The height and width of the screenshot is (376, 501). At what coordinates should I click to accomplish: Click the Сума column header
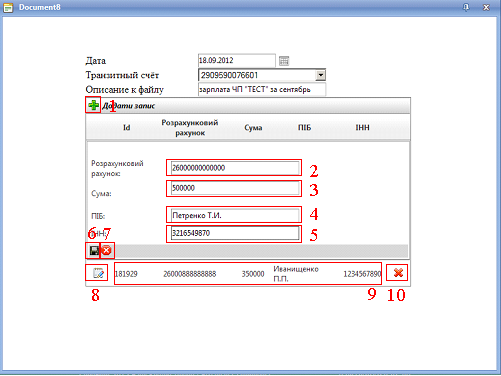(x=253, y=127)
